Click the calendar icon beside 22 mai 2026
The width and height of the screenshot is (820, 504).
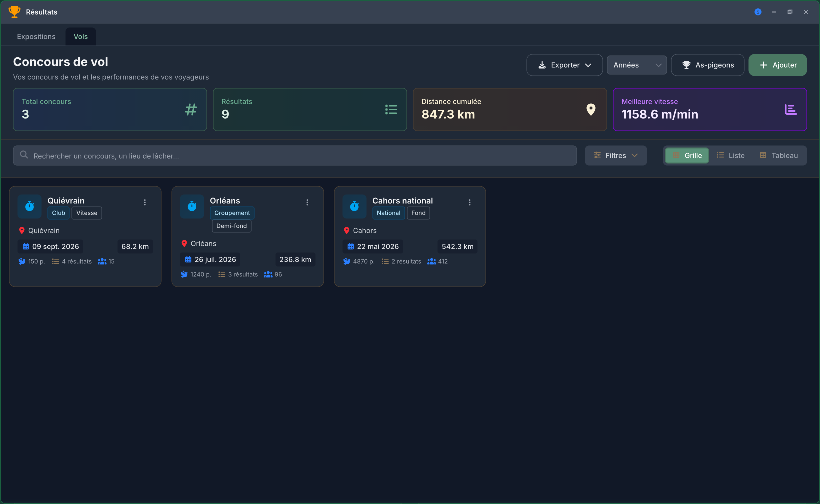[x=351, y=246]
